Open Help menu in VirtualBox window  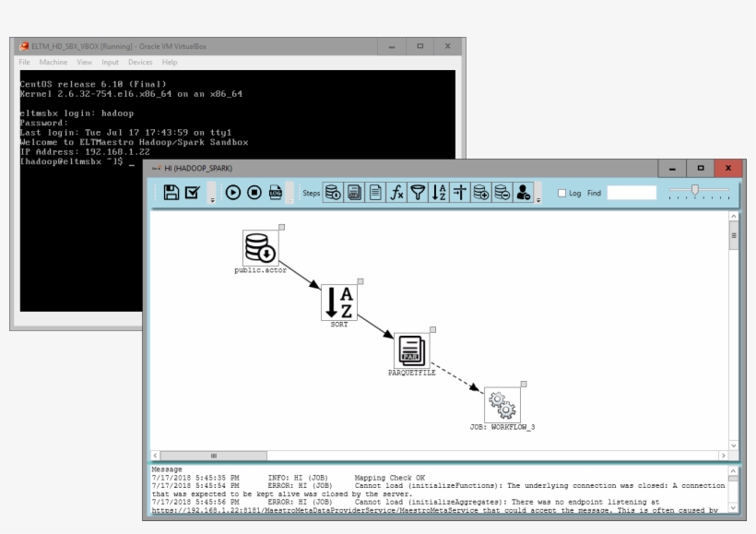pos(170,62)
